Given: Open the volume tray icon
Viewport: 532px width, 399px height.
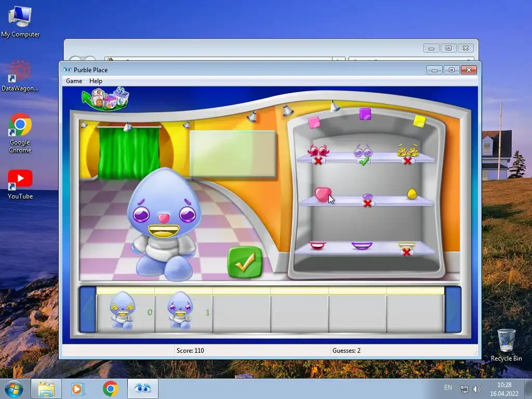Looking at the screenshot, I should (x=477, y=389).
